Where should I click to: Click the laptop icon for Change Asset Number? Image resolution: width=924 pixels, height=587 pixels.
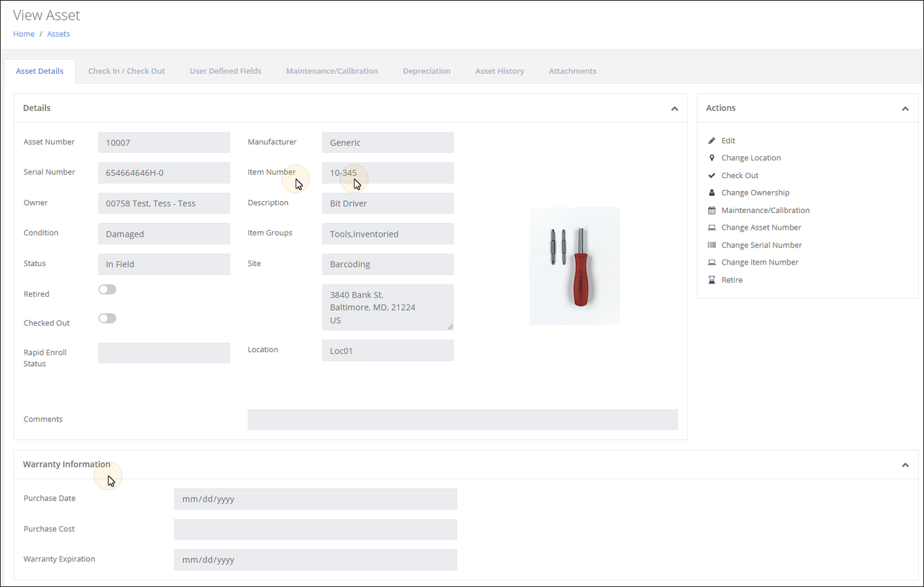[x=711, y=228]
